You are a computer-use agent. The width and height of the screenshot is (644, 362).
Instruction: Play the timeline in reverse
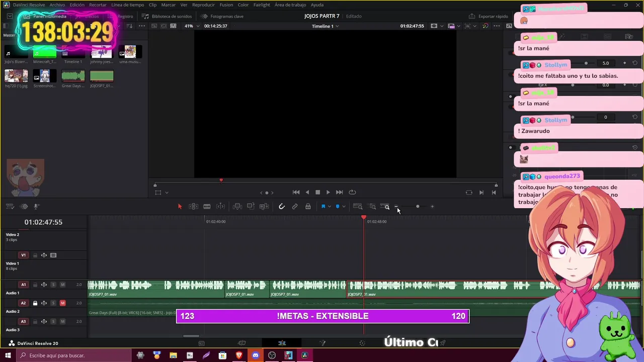307,192
